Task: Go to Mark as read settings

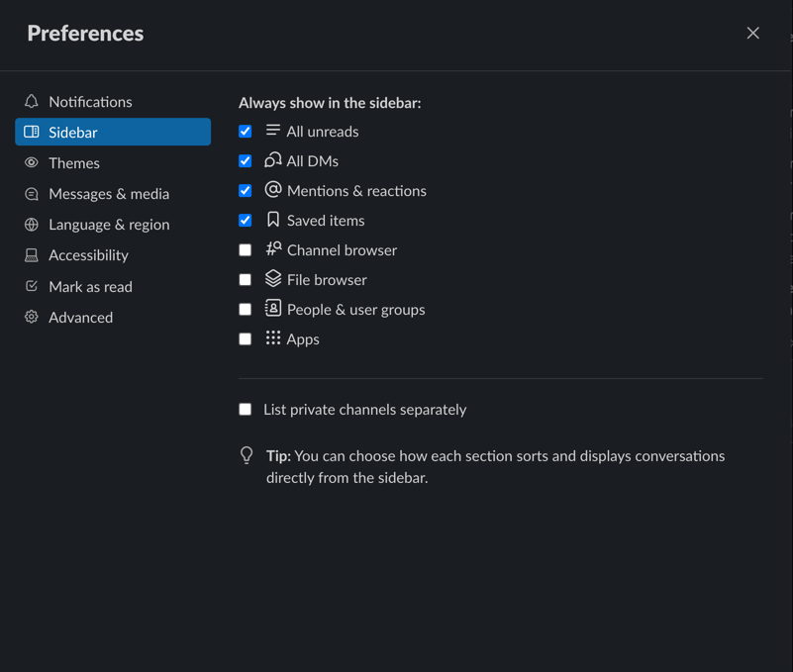Action: pyautogui.click(x=90, y=287)
